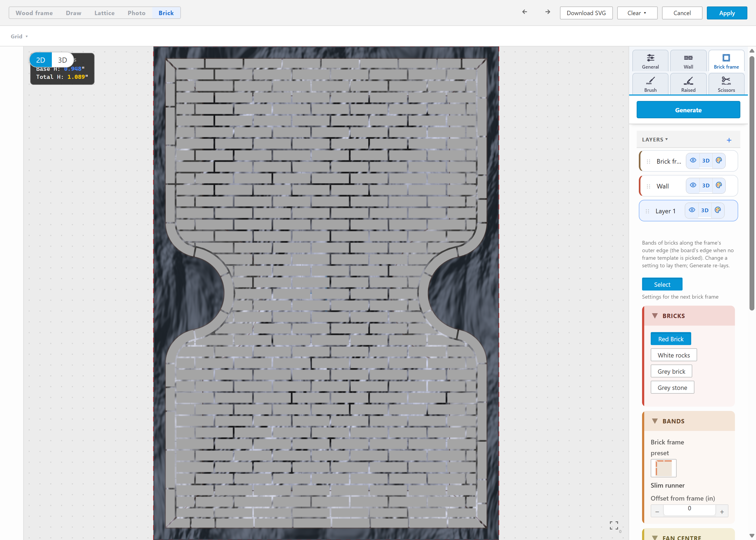This screenshot has height=540, width=756.
Task: Click the fit-to-screen icon on canvas
Action: click(614, 525)
